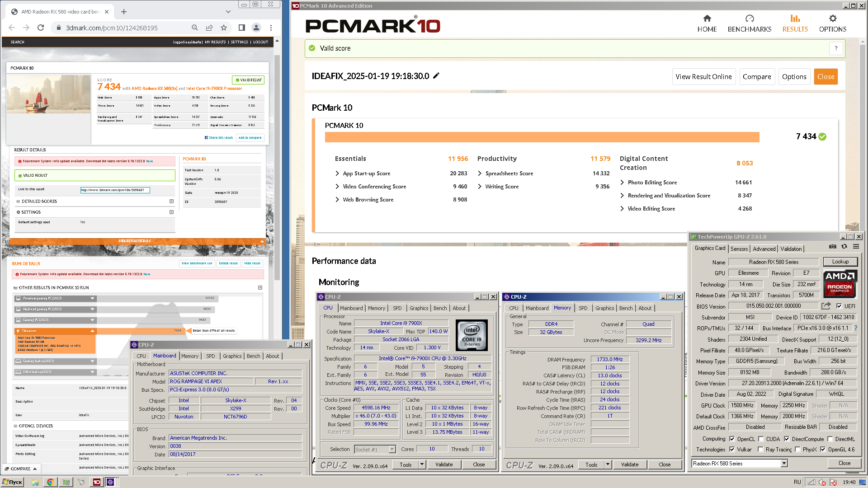Toggle the OpenCL checkbox
868x488 pixels.
click(x=732, y=439)
